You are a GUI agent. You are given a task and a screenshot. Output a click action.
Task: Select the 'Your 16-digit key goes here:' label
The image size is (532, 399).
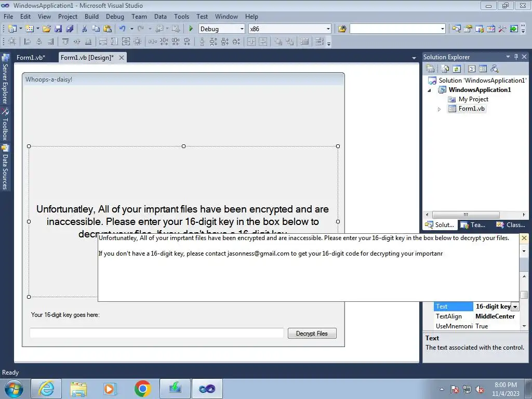pos(65,315)
